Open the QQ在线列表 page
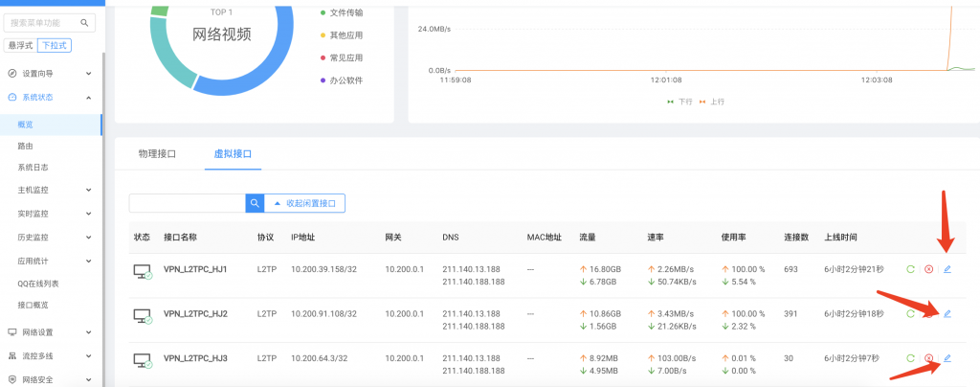 click(38, 284)
